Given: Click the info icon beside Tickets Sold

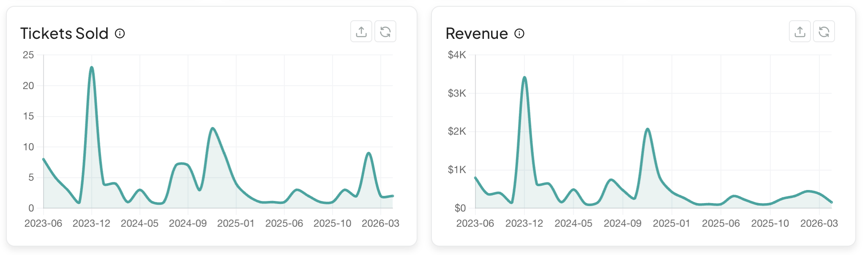Looking at the screenshot, I should [120, 33].
